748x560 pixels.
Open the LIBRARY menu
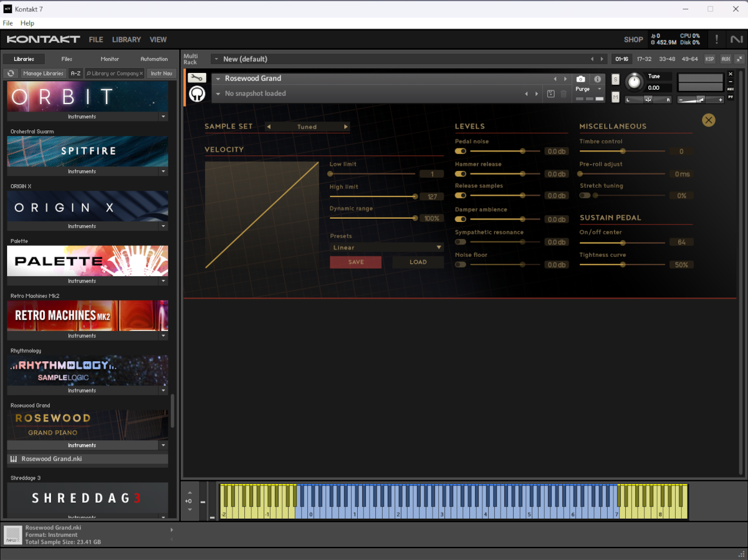[x=127, y=39]
